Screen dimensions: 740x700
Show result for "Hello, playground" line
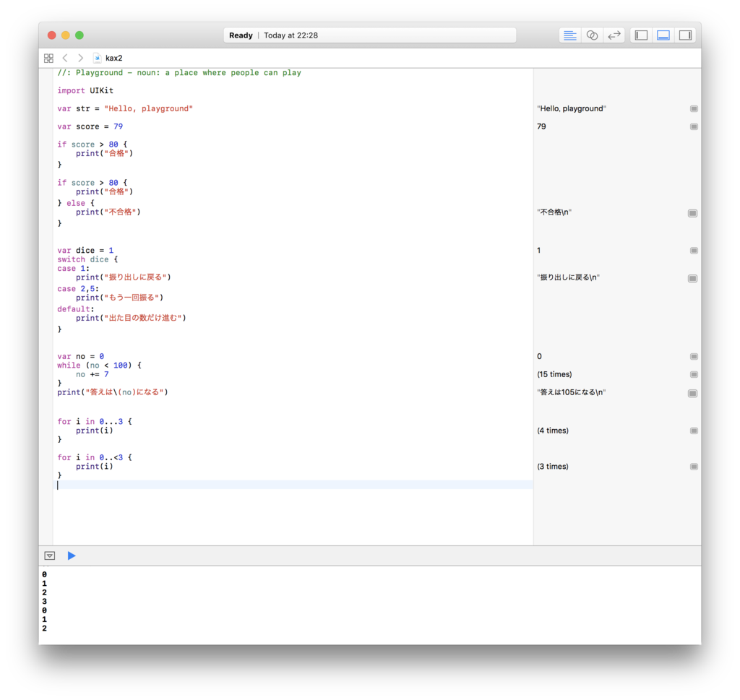(694, 108)
